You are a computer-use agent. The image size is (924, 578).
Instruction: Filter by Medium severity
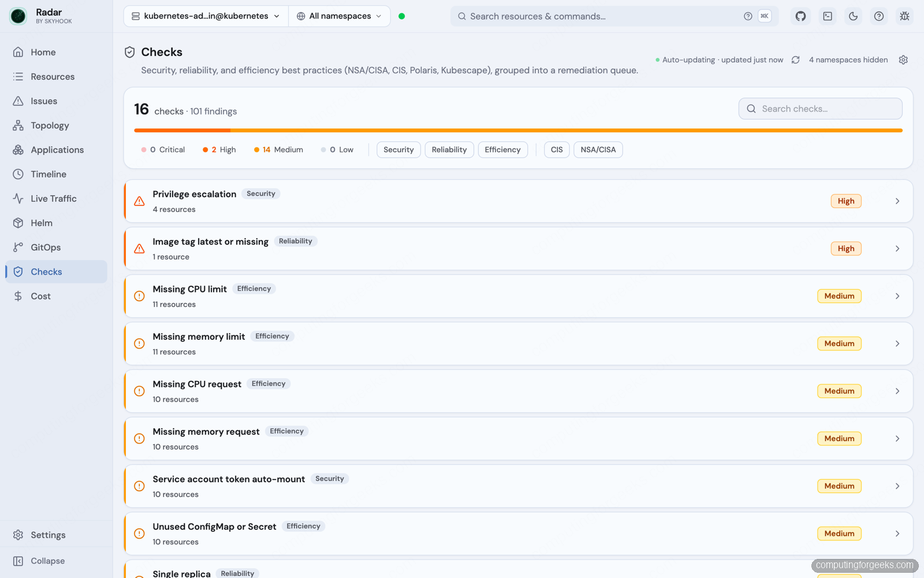[278, 150]
